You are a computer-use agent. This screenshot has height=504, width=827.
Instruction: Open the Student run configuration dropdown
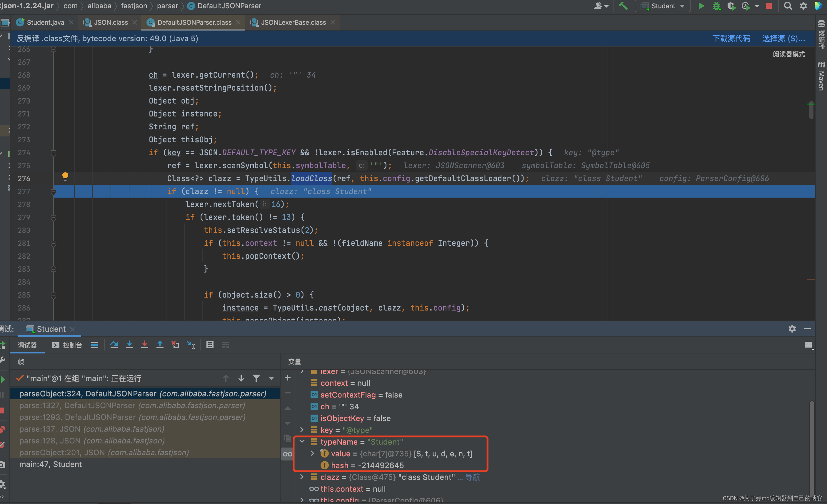point(662,6)
